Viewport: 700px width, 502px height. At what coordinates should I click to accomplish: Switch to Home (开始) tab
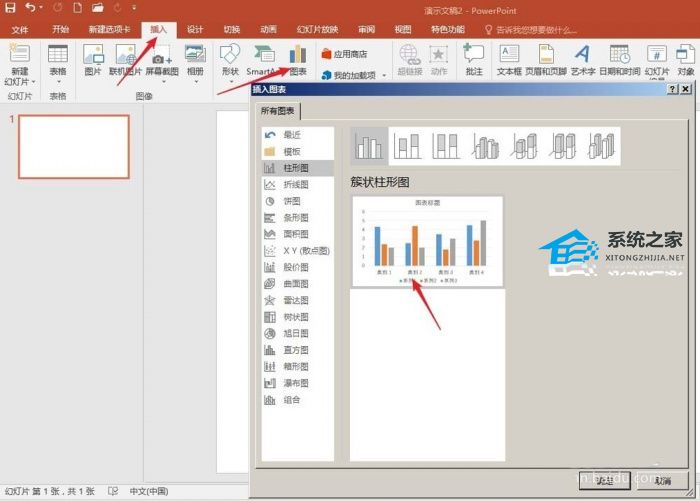[60, 29]
